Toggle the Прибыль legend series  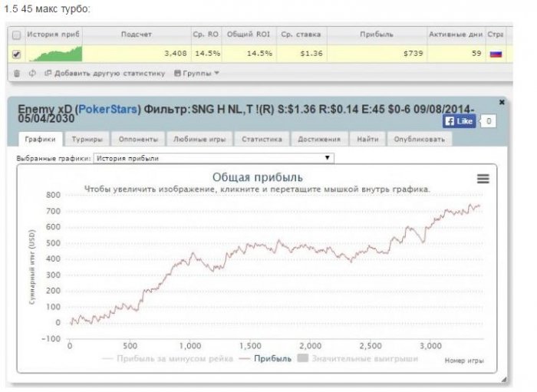(x=265, y=359)
